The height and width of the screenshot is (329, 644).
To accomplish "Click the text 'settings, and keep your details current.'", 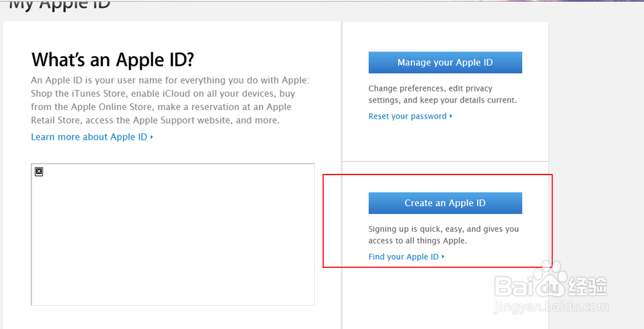I will pos(443,100).
